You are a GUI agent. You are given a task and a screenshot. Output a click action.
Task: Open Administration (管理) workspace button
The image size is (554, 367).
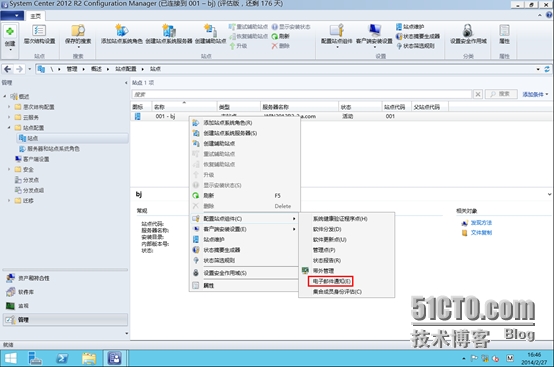[65, 320]
